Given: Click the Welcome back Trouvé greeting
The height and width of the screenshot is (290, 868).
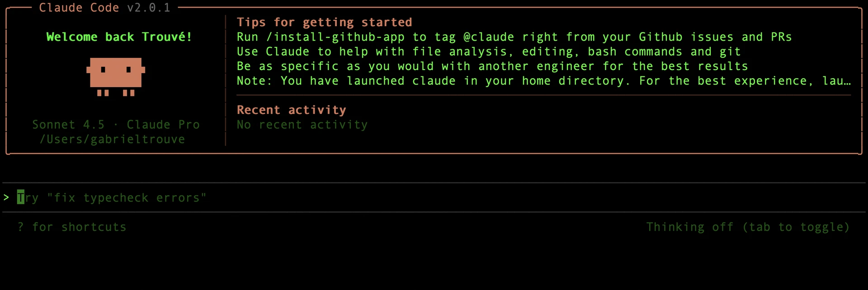Looking at the screenshot, I should pyautogui.click(x=119, y=37).
